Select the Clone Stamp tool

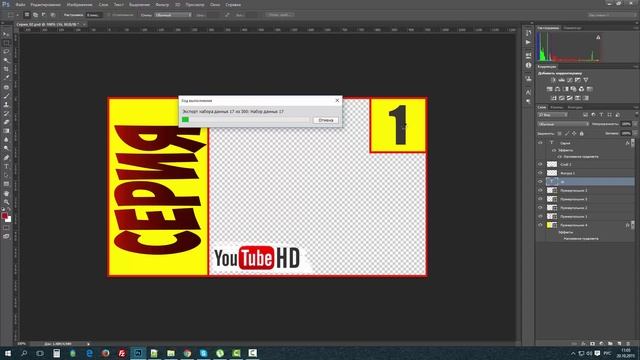[6, 104]
